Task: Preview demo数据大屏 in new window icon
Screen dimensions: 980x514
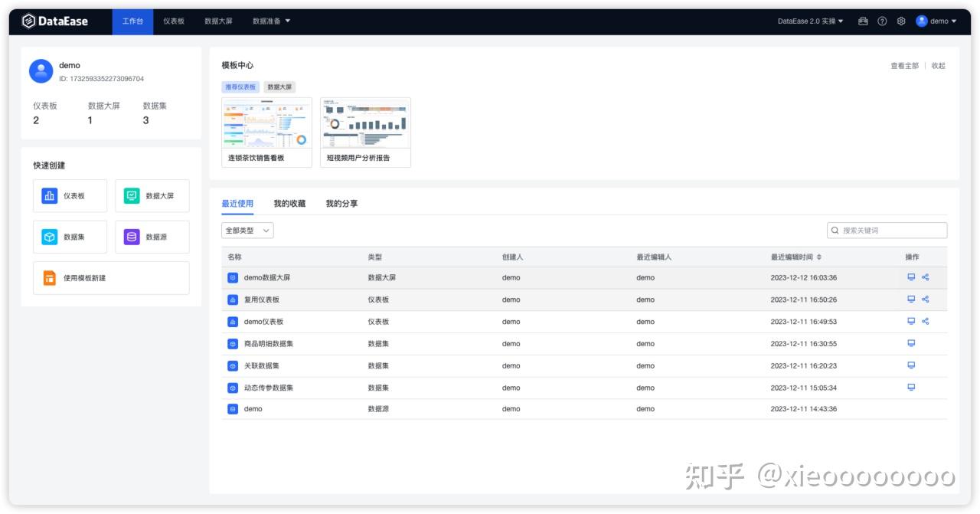Action: [911, 277]
